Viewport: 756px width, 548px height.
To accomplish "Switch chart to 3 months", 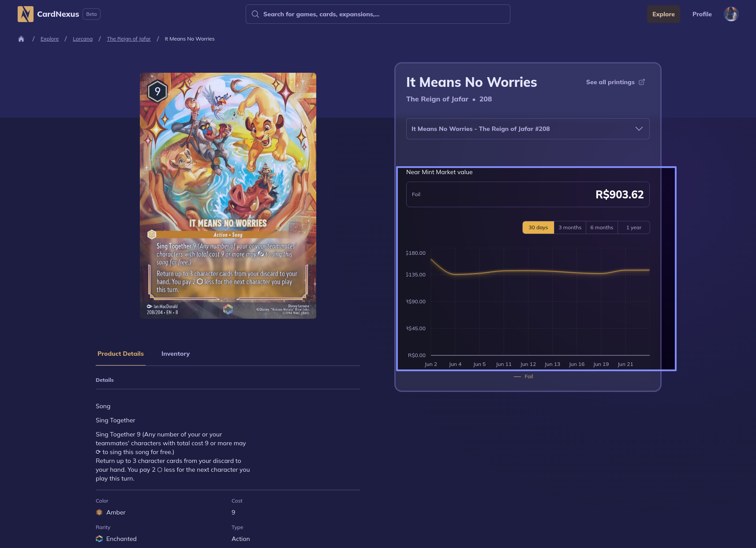I will [x=570, y=227].
